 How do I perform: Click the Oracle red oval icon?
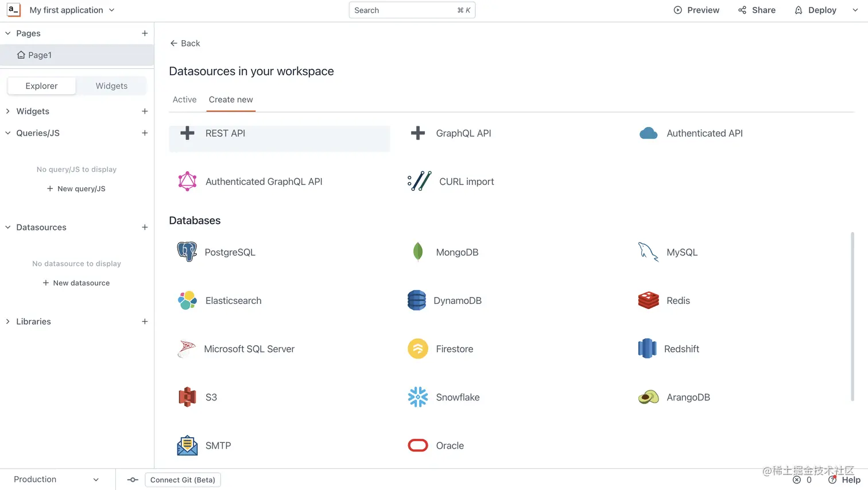pos(418,445)
